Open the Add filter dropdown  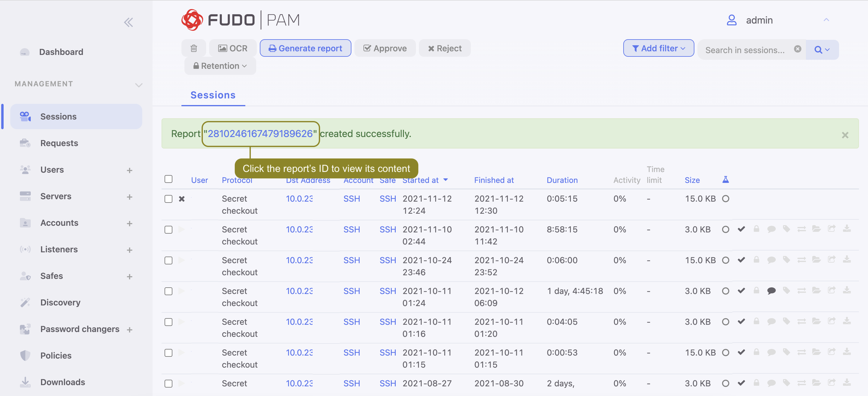(658, 48)
